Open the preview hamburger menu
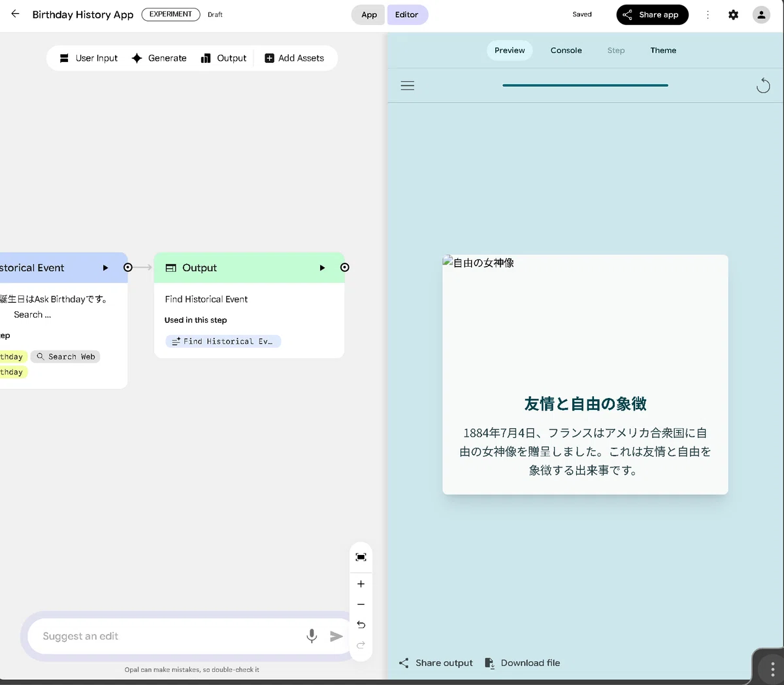Viewport: 784px width, 685px height. pos(408,86)
